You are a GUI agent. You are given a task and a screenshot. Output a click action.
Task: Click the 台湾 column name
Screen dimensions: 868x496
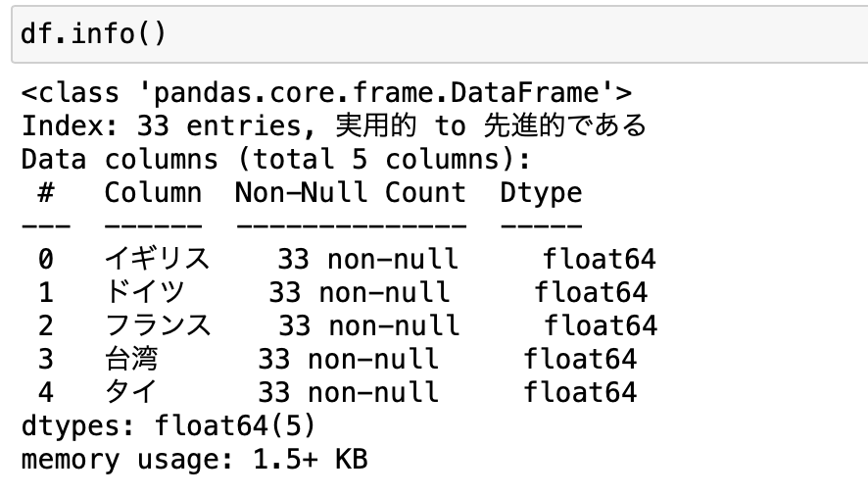click(130, 359)
